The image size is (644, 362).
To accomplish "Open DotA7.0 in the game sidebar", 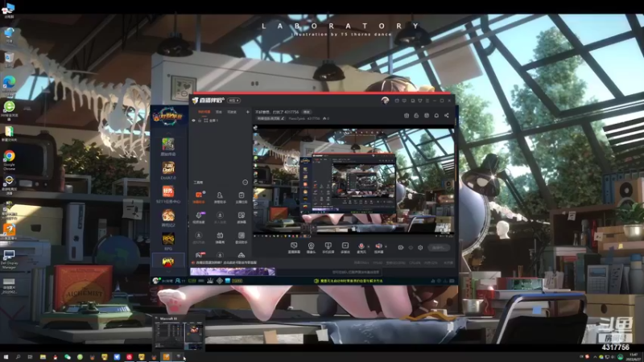I will (168, 171).
